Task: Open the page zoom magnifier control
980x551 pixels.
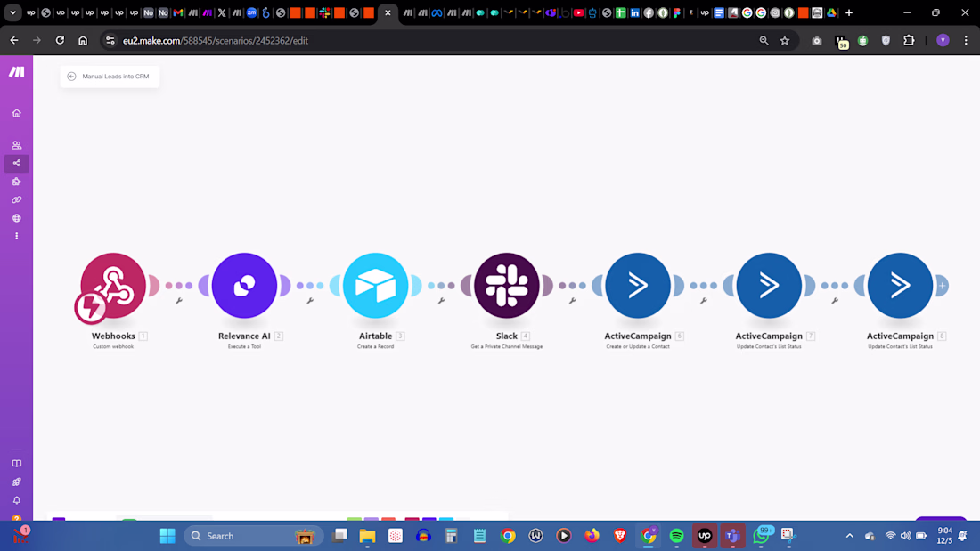Action: (764, 41)
